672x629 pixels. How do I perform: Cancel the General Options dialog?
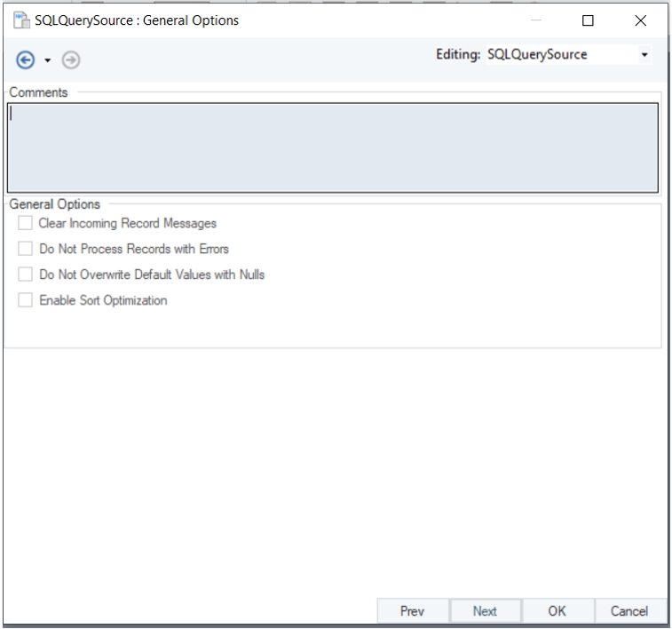[629, 610]
